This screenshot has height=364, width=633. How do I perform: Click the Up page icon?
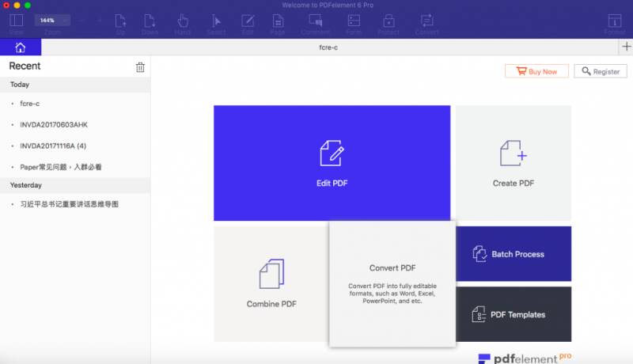[120, 21]
